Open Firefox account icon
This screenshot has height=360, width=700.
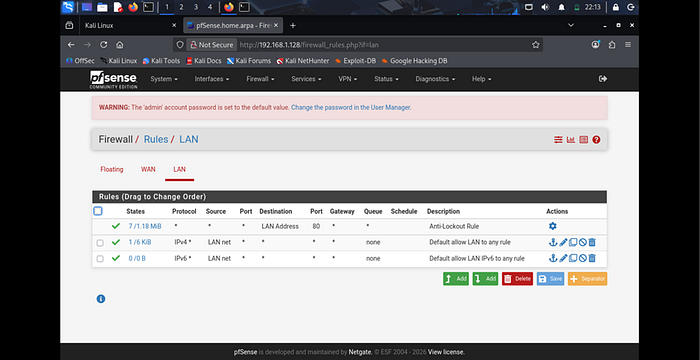[x=596, y=45]
